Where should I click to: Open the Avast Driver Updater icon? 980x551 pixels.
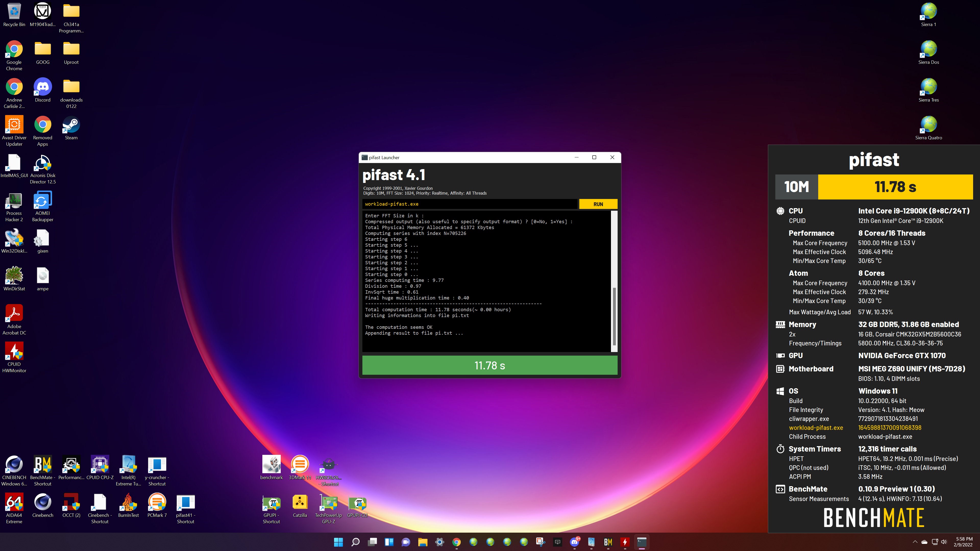coord(14,131)
